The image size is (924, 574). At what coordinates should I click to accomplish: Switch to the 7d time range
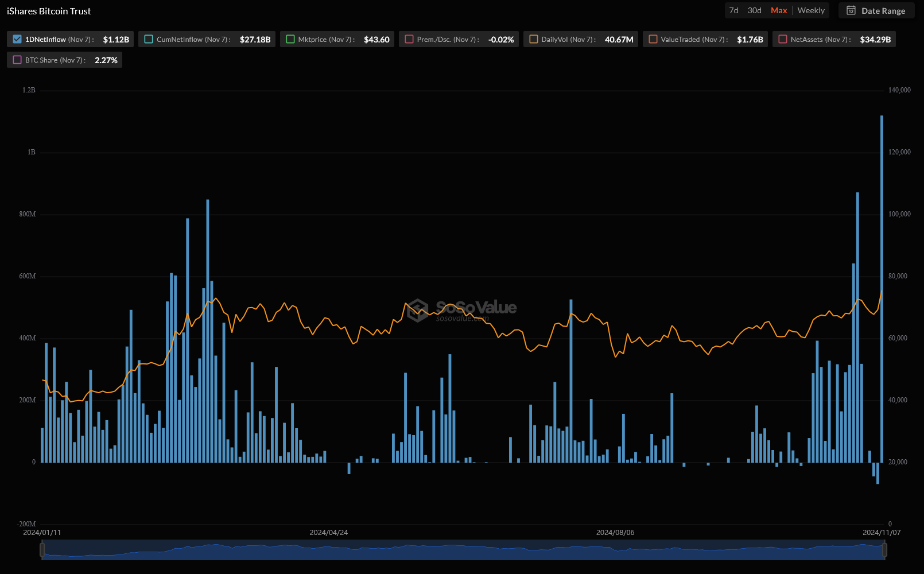(733, 11)
